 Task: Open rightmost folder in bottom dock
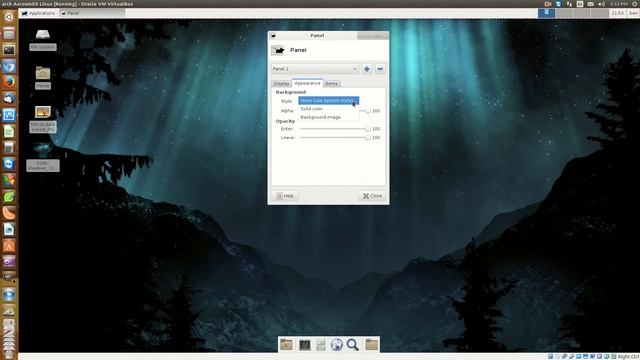(x=371, y=344)
